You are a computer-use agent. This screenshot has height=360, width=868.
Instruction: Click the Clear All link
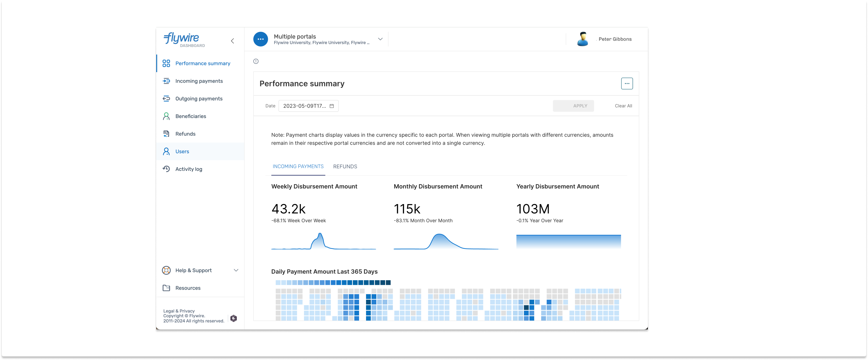point(623,106)
